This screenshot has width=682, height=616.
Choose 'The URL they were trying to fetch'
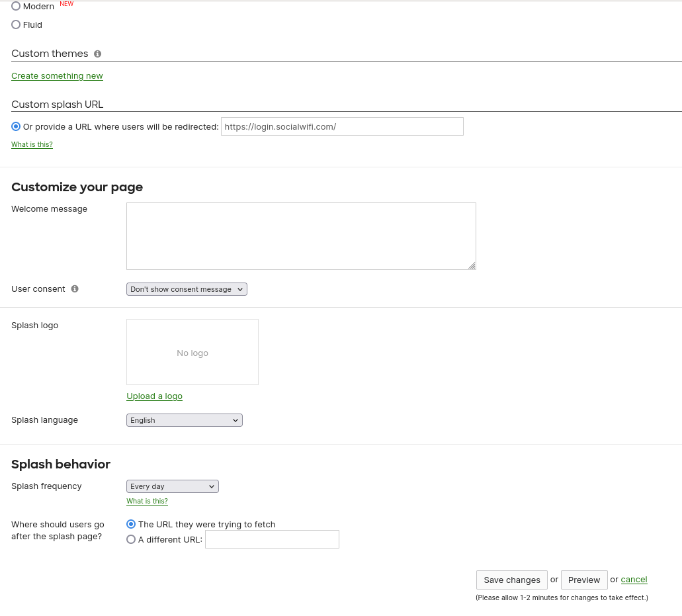point(131,524)
